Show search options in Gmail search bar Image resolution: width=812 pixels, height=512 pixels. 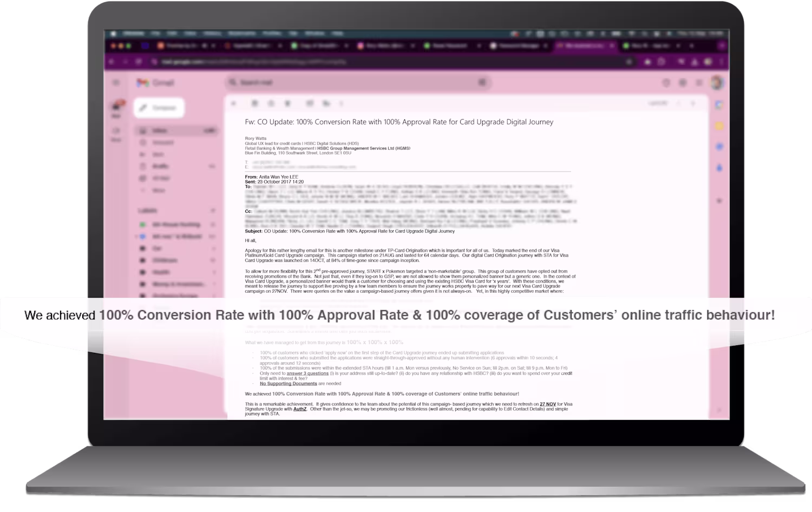point(482,82)
